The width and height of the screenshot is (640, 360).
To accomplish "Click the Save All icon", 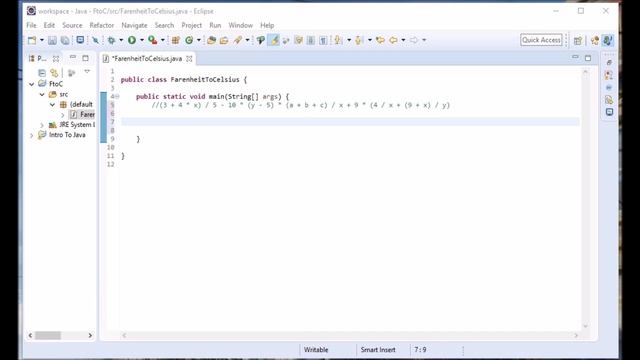I will 65,40.
